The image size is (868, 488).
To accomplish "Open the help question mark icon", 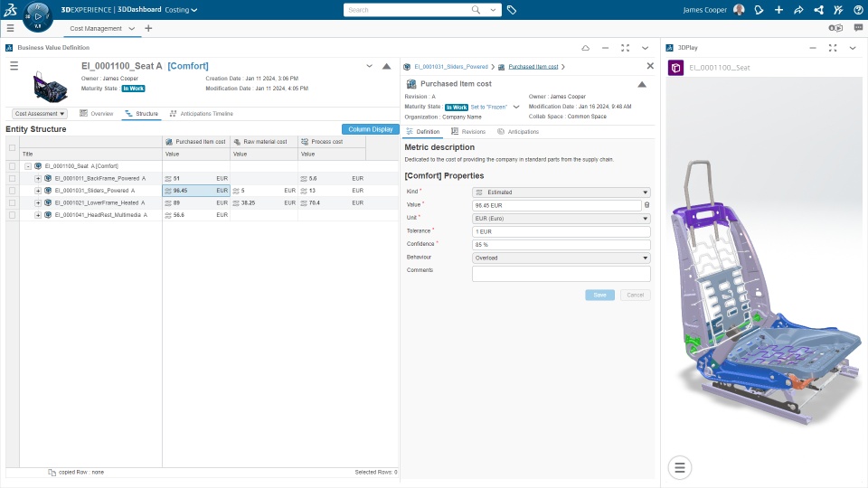I will 858,10.
